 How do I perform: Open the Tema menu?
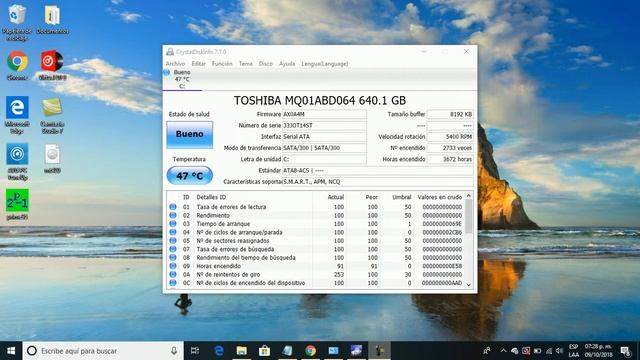point(246,64)
